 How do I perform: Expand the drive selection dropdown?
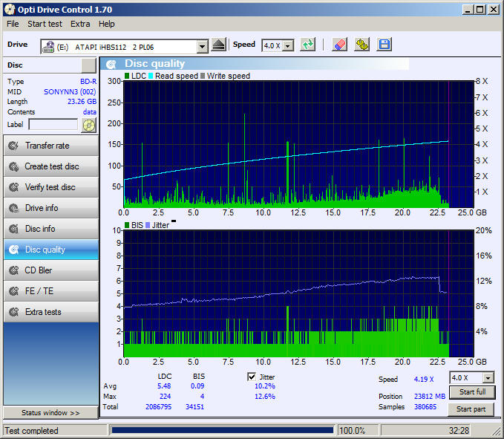[x=202, y=47]
